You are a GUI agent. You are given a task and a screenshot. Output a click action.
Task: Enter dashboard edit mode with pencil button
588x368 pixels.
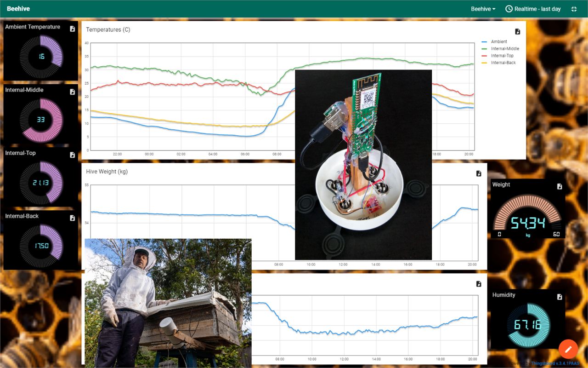(568, 349)
